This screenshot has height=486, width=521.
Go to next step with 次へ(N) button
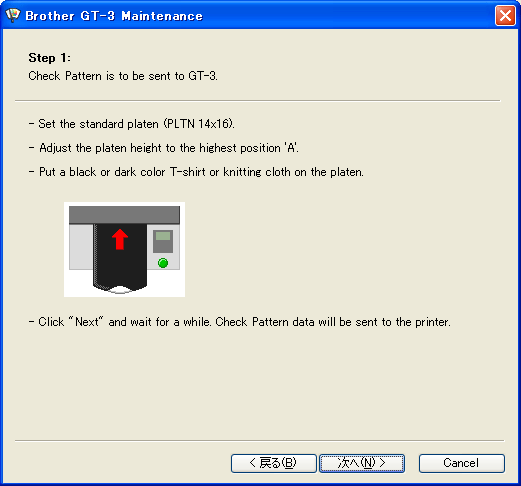coord(362,463)
